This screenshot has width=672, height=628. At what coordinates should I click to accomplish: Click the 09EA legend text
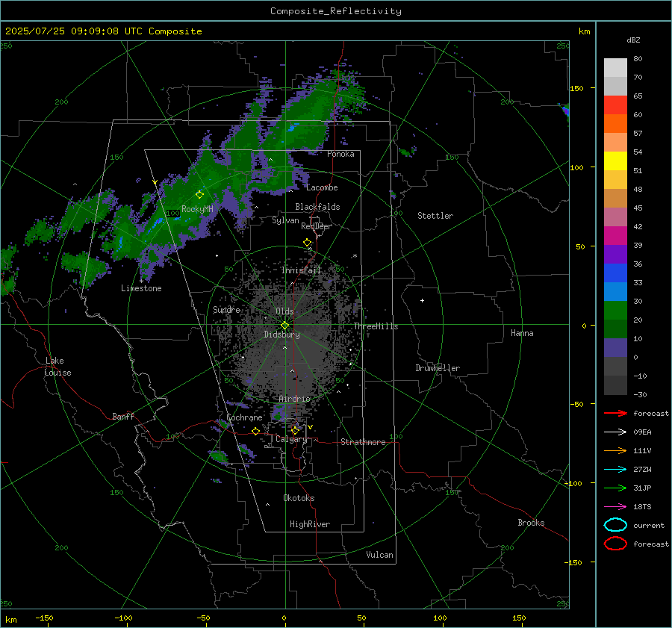point(642,432)
